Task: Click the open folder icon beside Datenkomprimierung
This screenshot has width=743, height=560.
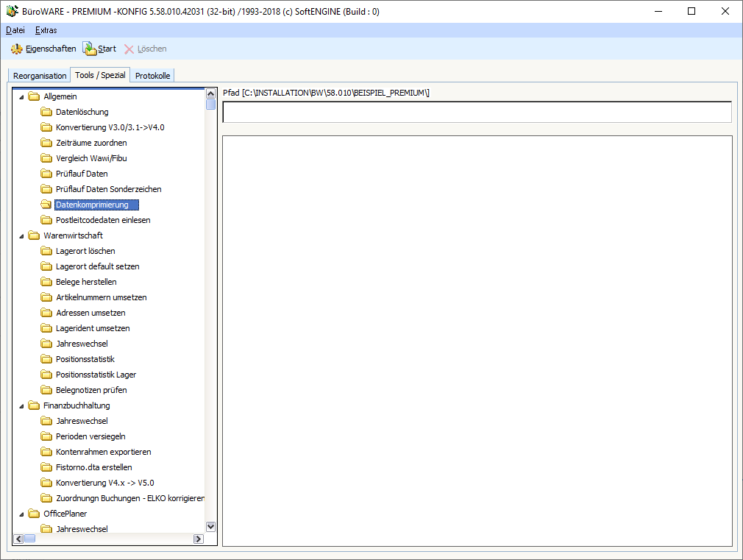Action: coord(46,205)
